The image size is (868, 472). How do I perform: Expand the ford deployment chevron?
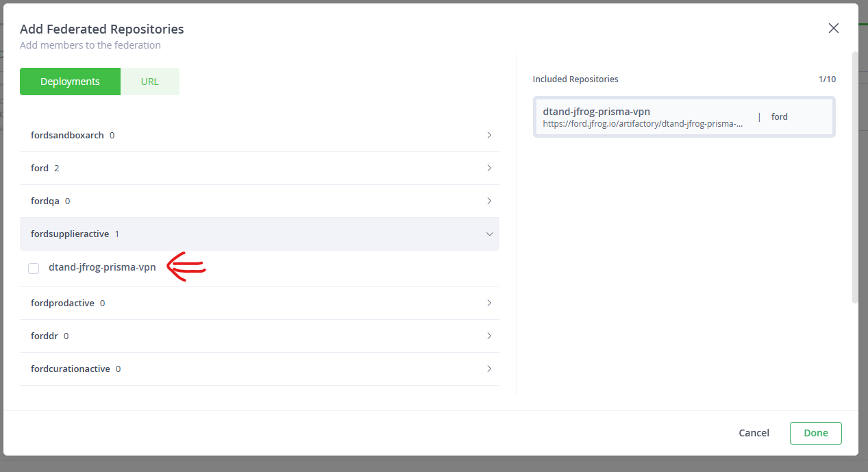pos(489,168)
